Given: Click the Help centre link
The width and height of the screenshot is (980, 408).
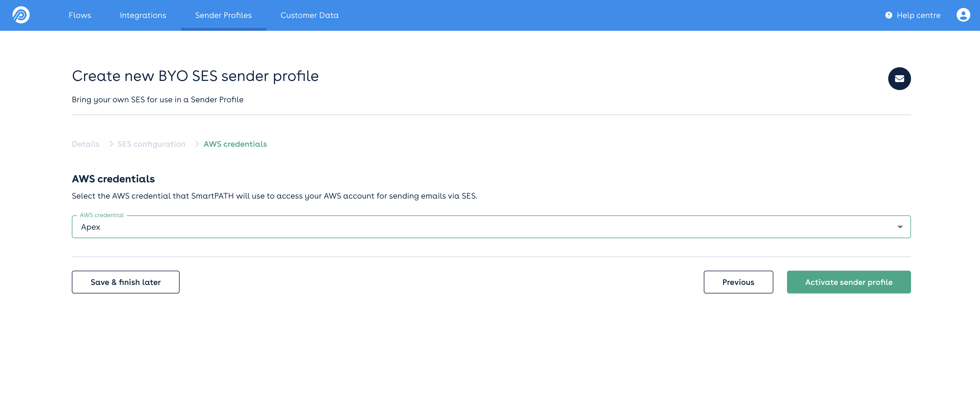Looking at the screenshot, I should point(918,15).
